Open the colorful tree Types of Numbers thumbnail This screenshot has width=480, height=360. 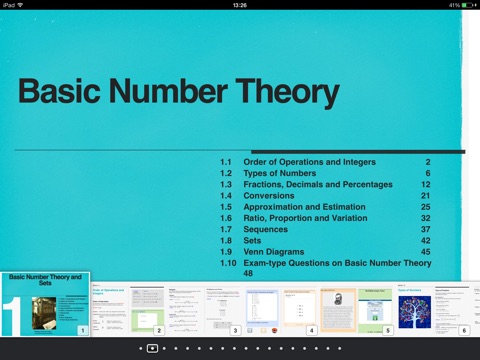(x=415, y=310)
